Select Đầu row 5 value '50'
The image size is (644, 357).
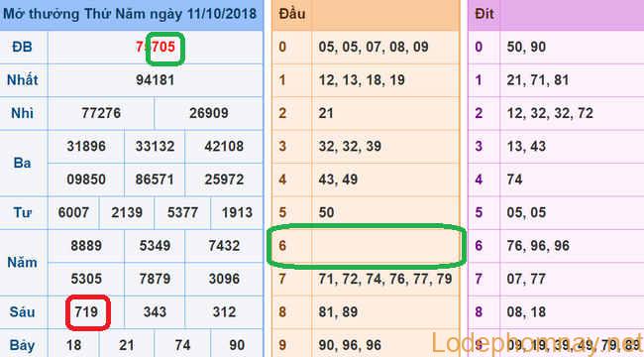326,212
